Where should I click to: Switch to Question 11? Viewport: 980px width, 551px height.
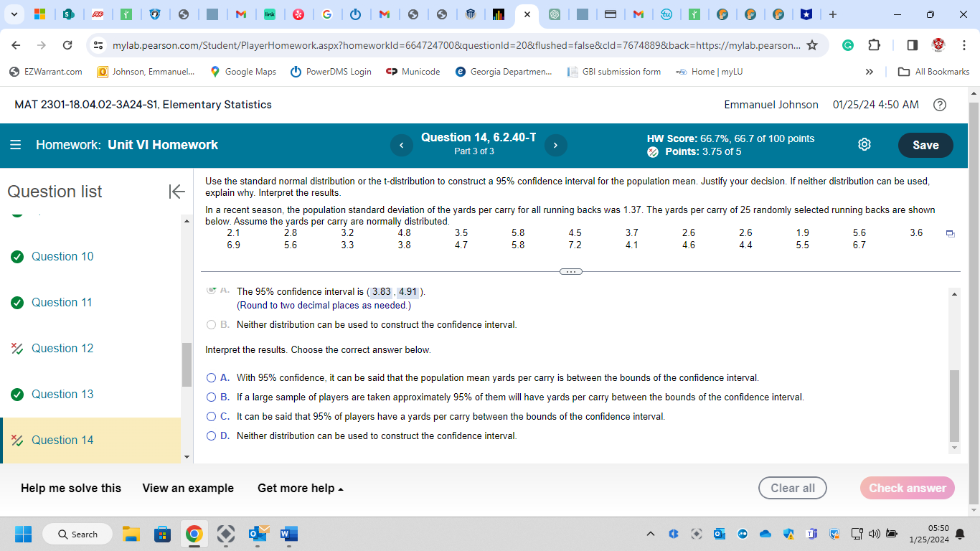click(x=62, y=302)
